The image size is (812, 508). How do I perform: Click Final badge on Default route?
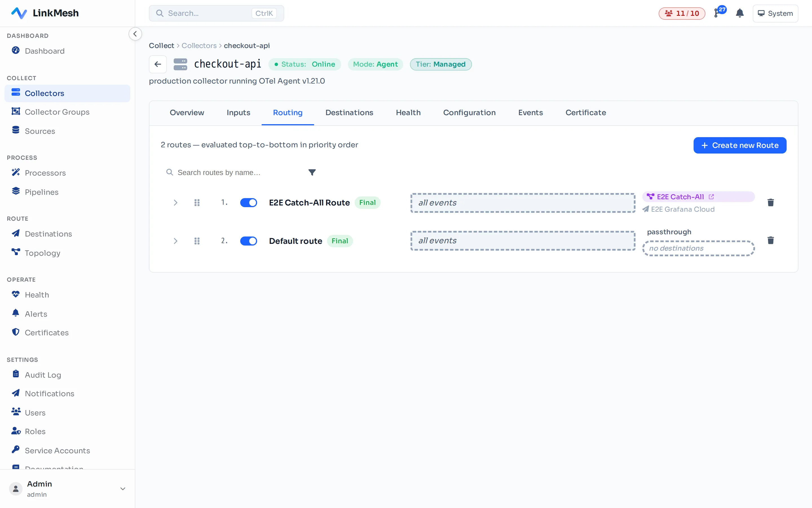(339, 241)
